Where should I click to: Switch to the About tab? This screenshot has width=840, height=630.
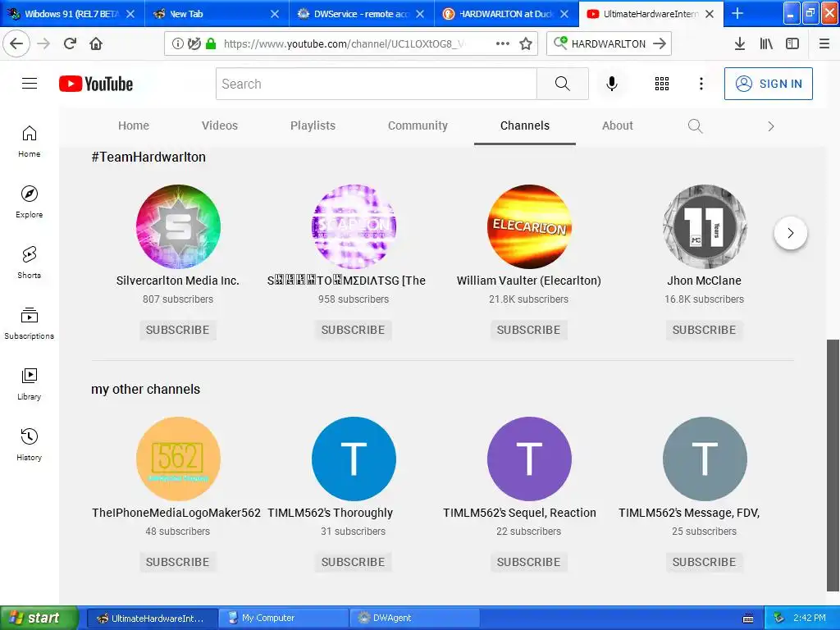pyautogui.click(x=618, y=126)
